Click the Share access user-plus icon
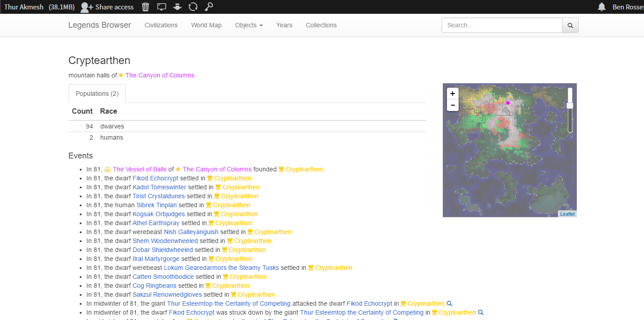This screenshot has width=644, height=320. [x=86, y=7]
